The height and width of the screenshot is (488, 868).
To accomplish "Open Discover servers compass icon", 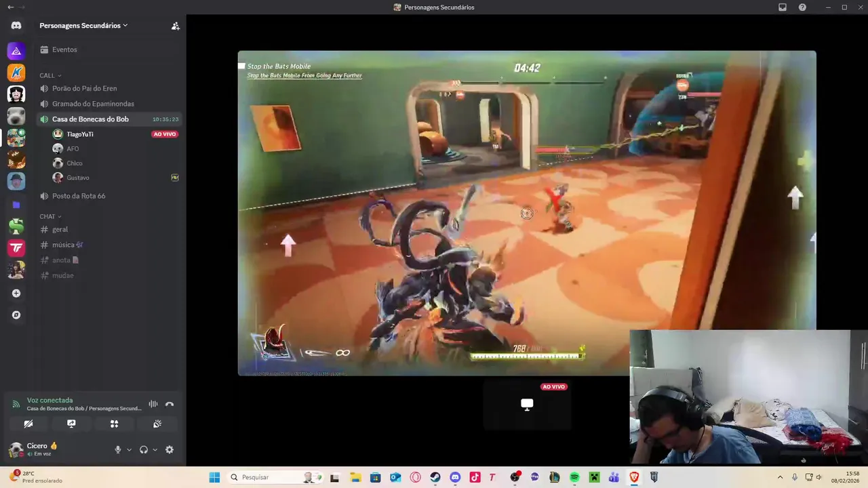I will (16, 315).
